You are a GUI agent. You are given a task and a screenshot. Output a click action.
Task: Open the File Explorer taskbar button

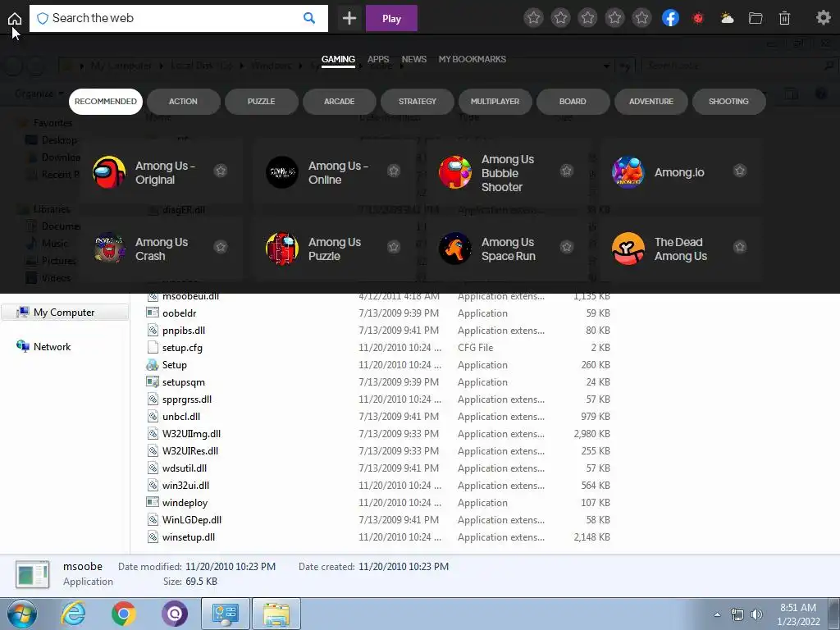point(276,614)
